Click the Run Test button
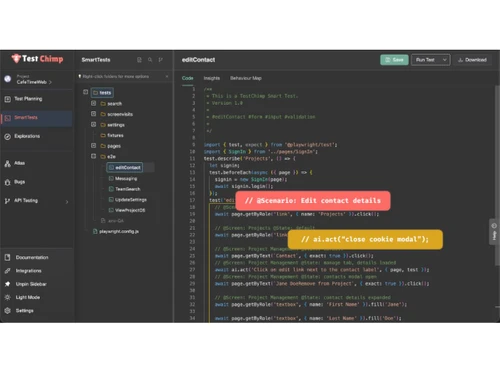This screenshot has width=500, height=375. 425,60
